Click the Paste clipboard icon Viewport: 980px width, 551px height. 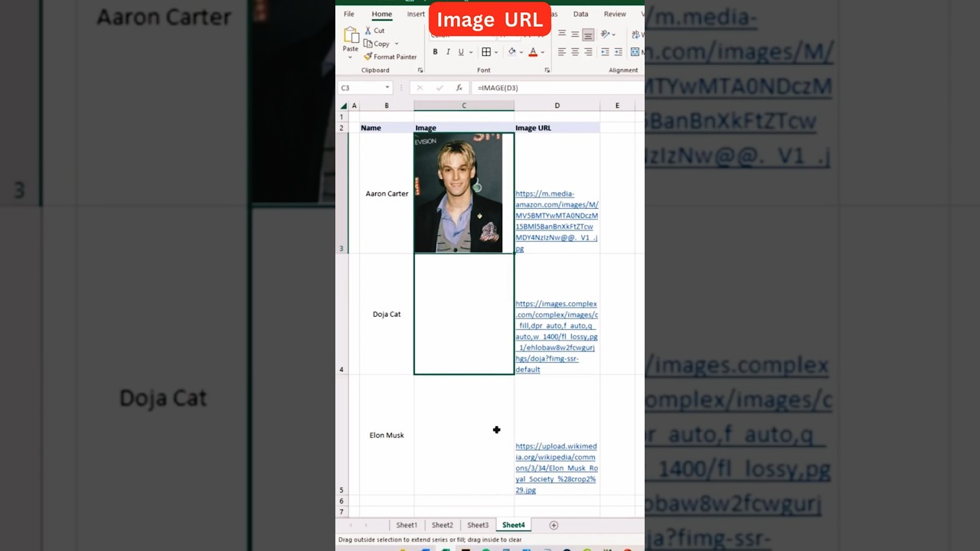point(351,34)
